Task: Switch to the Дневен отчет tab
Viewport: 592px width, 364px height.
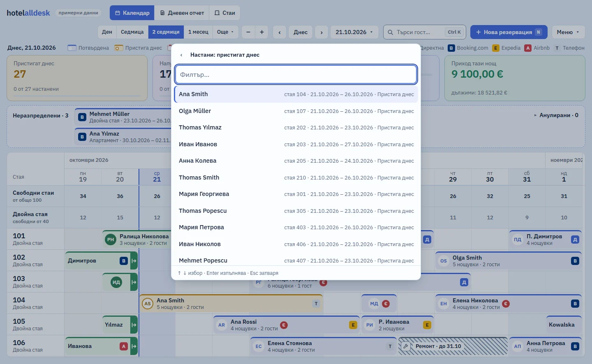Action: pos(182,13)
